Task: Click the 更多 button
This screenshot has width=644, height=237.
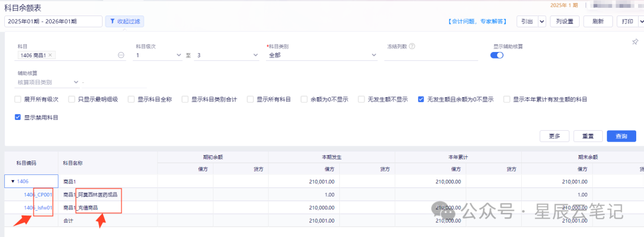Action: (x=555, y=136)
